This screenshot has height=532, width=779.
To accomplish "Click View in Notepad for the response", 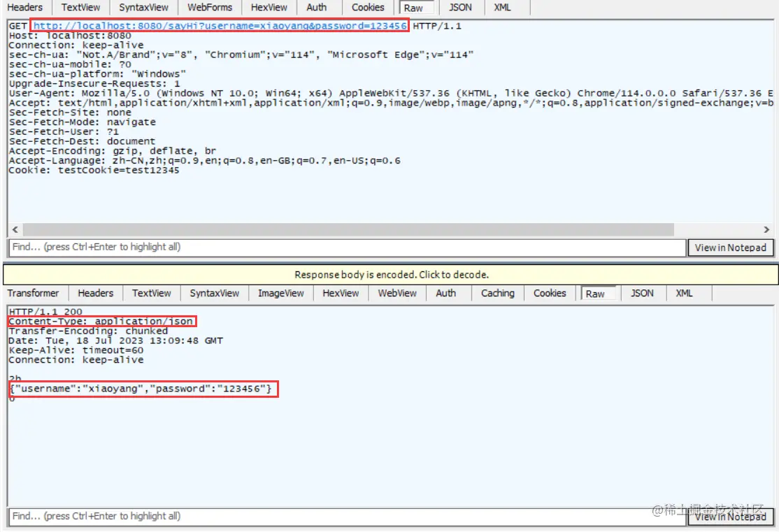I will 730,517.
